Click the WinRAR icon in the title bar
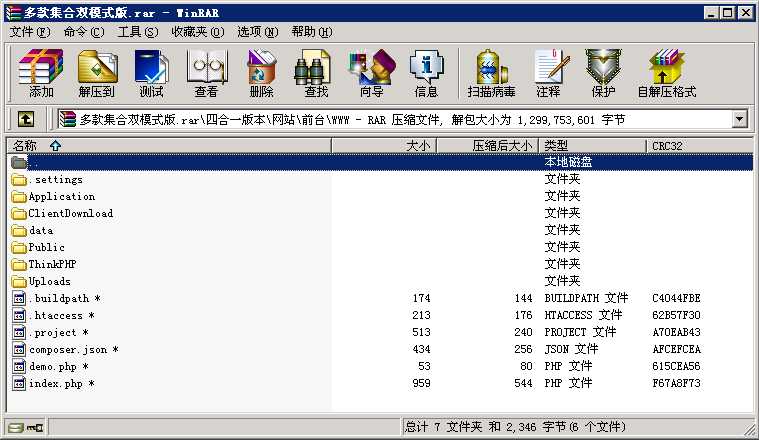The height and width of the screenshot is (440, 759). [x=13, y=13]
